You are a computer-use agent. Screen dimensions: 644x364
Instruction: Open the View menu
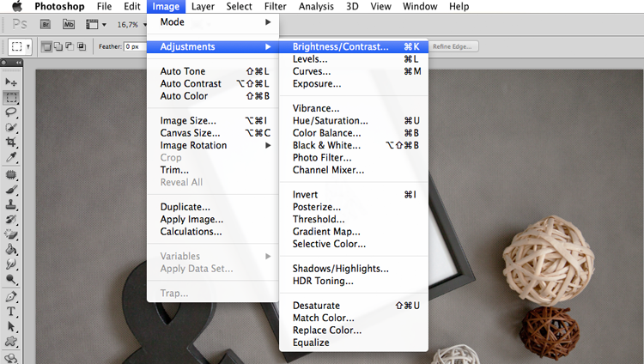380,6
